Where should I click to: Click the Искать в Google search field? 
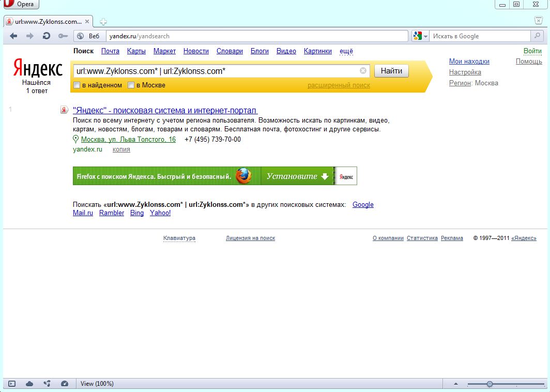pos(480,36)
